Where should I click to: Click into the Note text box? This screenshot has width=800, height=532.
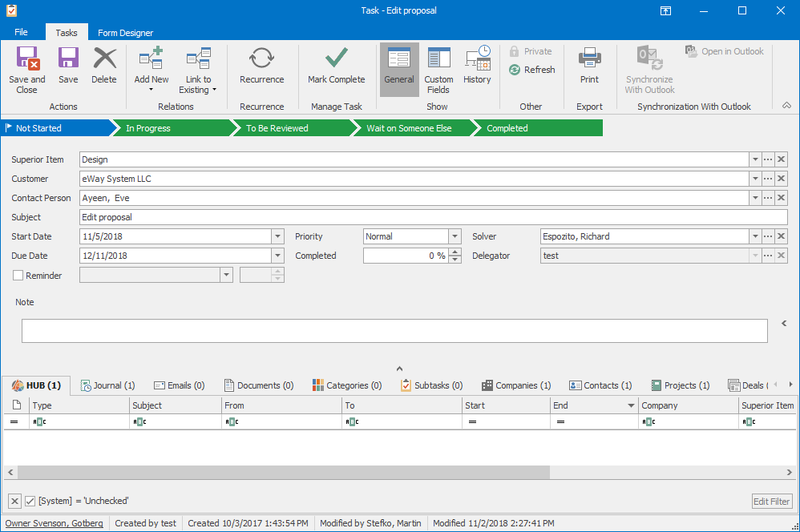(394, 331)
